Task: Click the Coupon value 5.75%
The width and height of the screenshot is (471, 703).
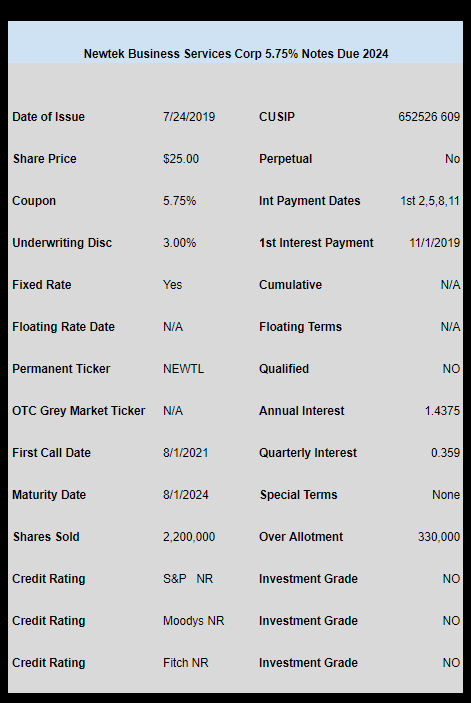Action: coord(179,201)
